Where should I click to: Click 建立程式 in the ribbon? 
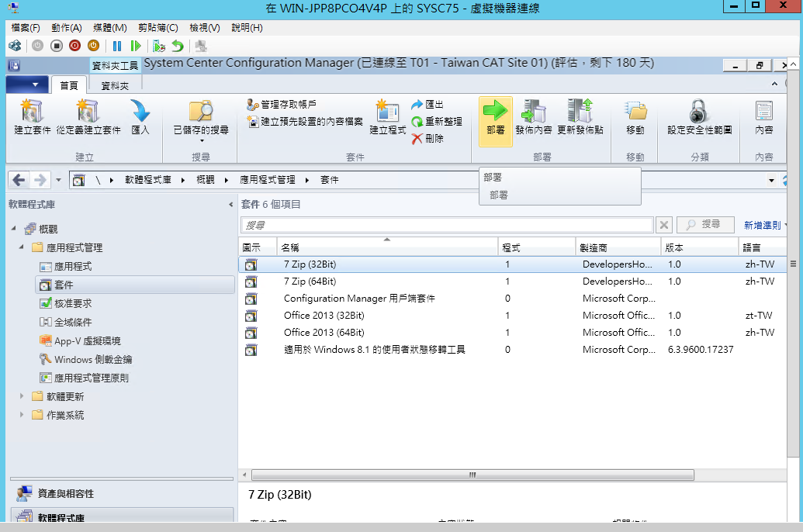point(387,117)
